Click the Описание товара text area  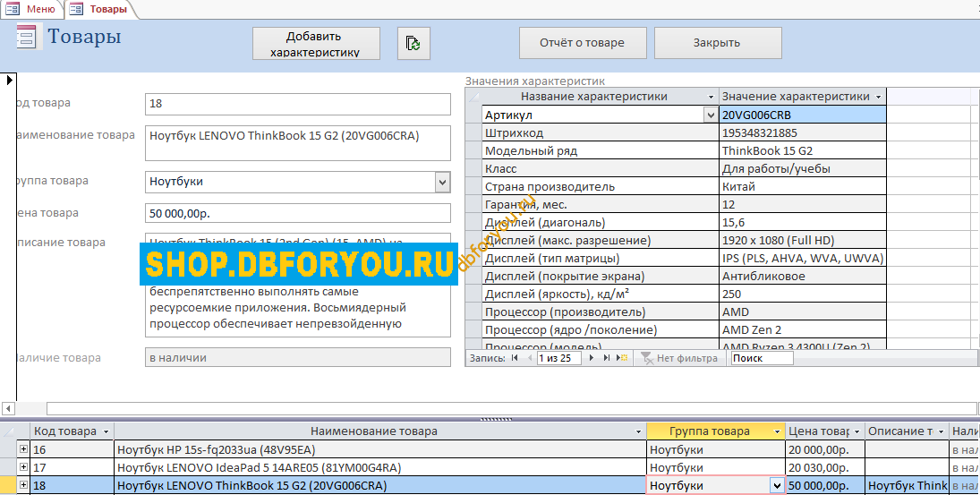click(x=297, y=310)
